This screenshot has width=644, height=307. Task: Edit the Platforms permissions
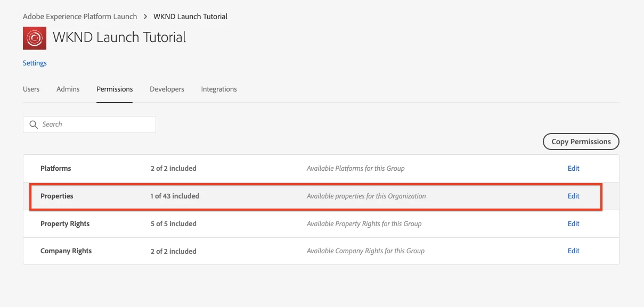coord(573,168)
